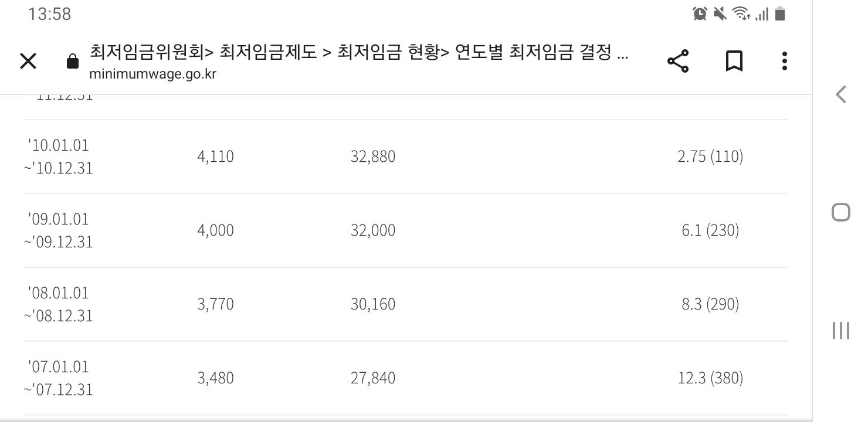Tap the 12.3 (380) increase rate cell
Image resolution: width=868 pixels, height=422 pixels.
710,378
